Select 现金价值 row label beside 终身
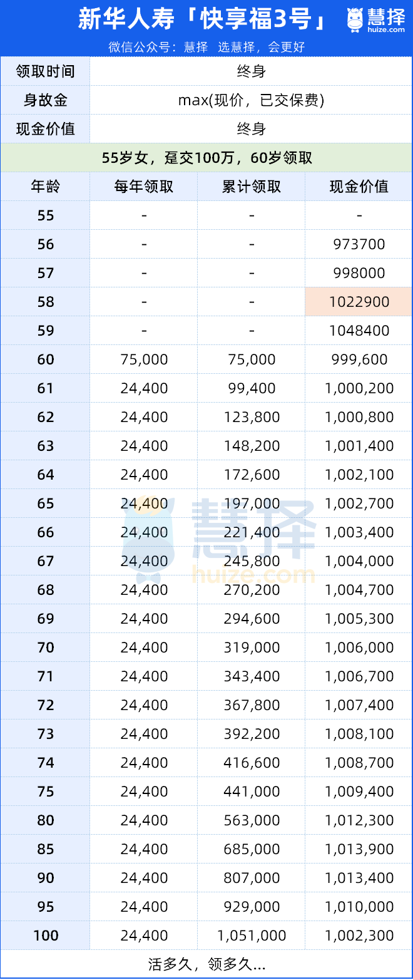Viewport: 413px width, 980px height. pyautogui.click(x=46, y=129)
